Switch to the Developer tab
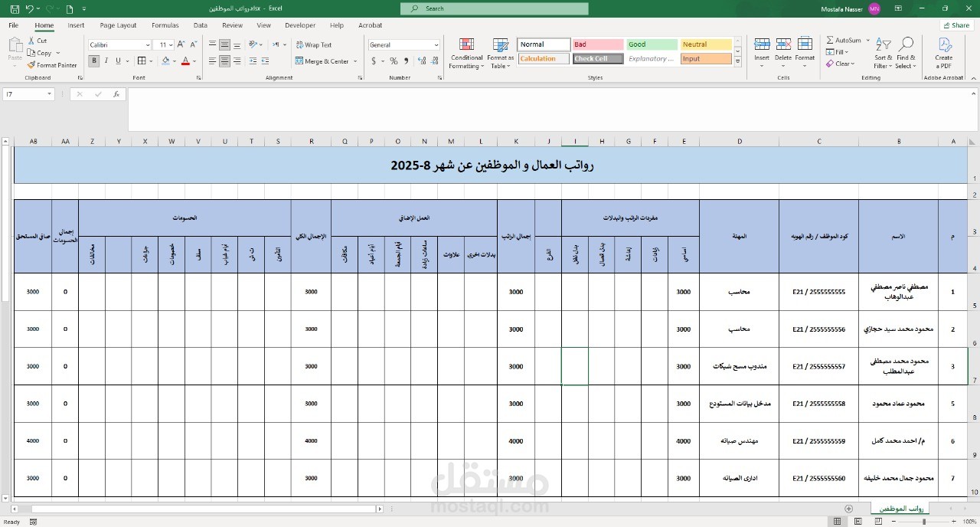Screen dimensions: 980x527 (x=300, y=25)
